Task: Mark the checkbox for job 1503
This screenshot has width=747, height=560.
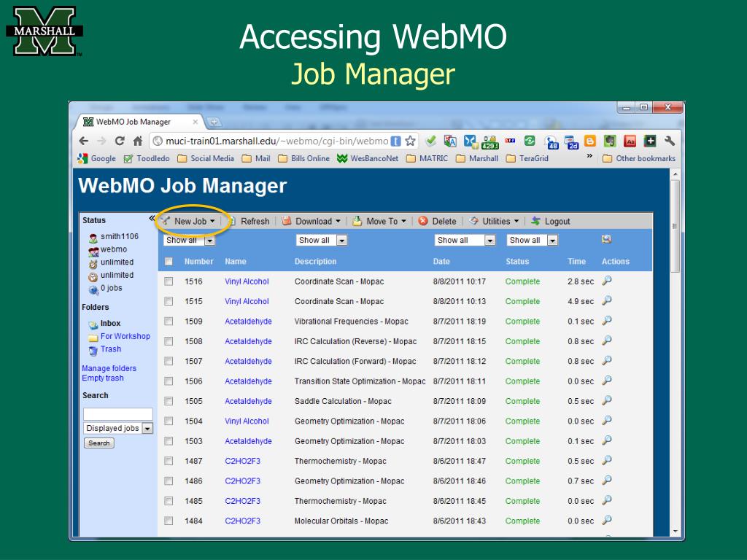Action: click(x=169, y=441)
